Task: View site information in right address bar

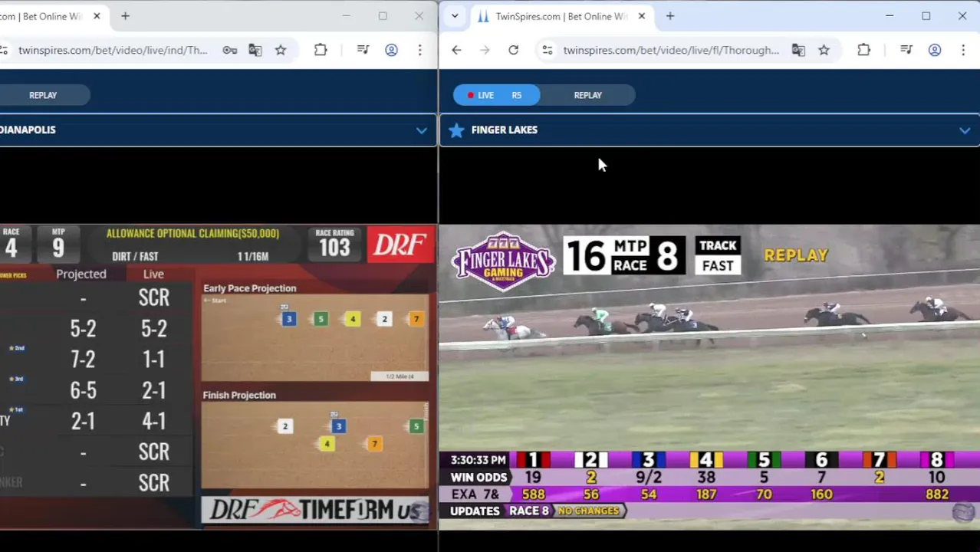Action: [547, 50]
